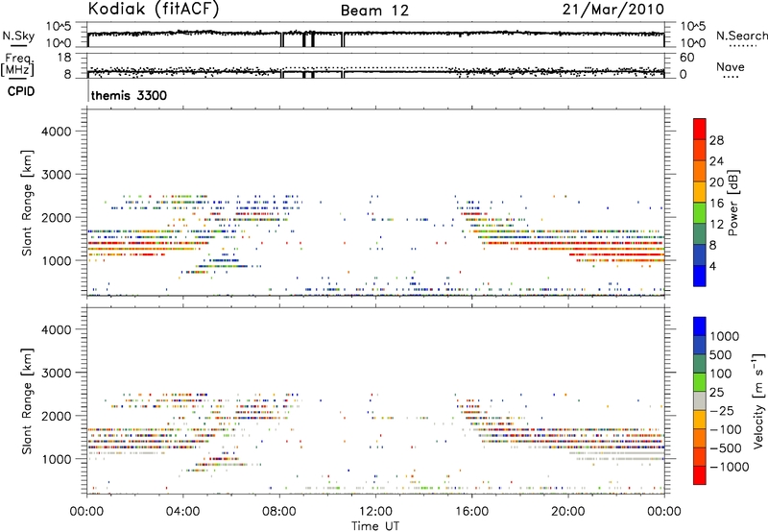Viewport: 768px width, 532px height.
Task: Click the 'Velocity [m s⁻¹]' colorbar title
Action: 758,400
